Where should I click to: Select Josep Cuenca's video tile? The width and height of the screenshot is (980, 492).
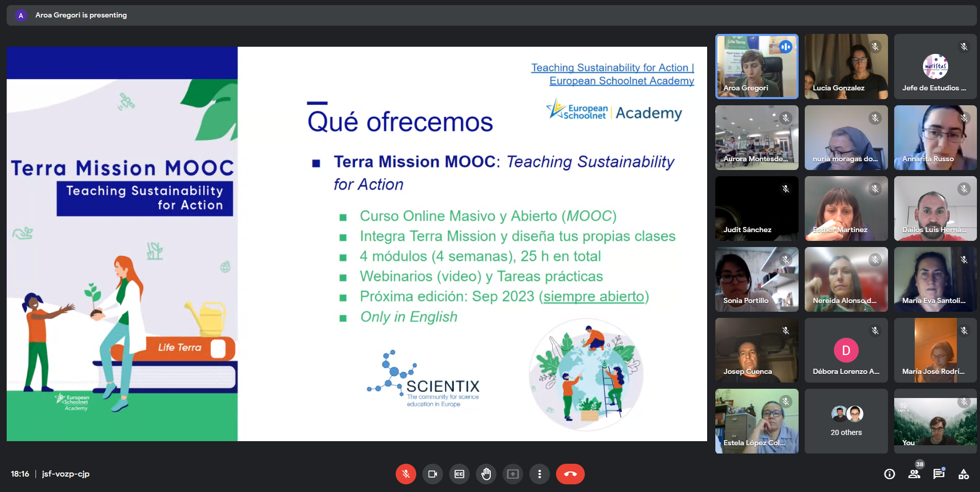tap(757, 350)
